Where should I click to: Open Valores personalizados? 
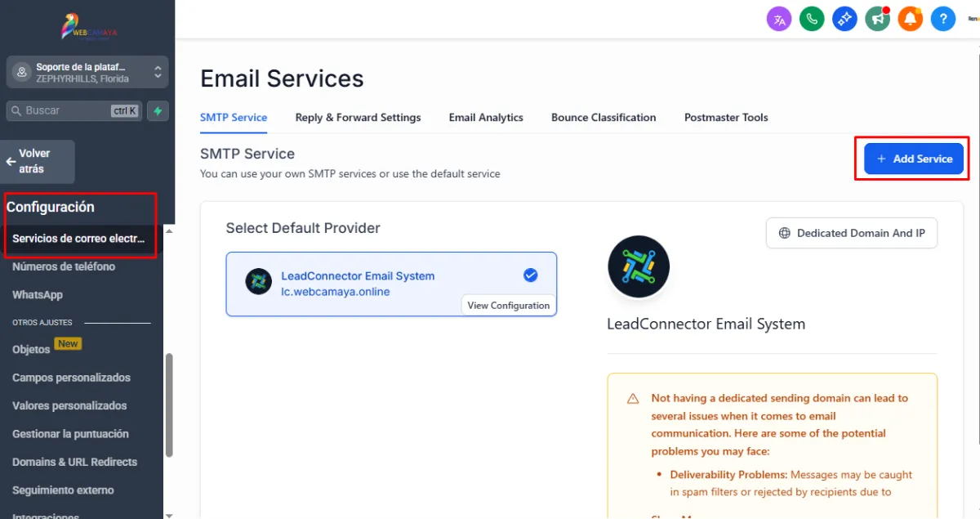(x=69, y=405)
